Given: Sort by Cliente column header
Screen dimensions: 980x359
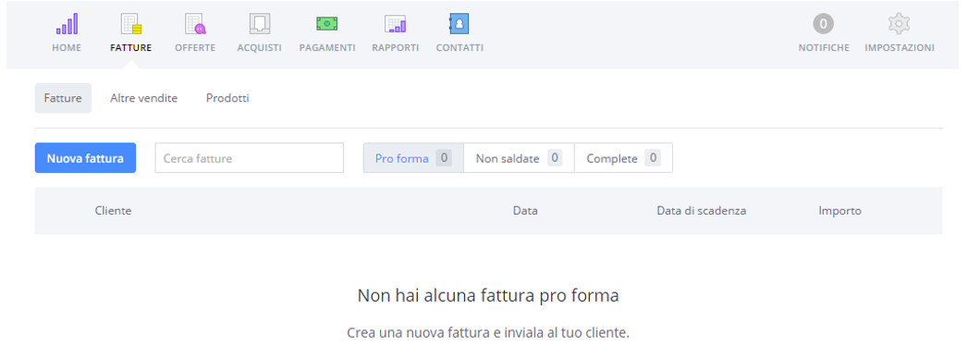Looking at the screenshot, I should click(113, 211).
